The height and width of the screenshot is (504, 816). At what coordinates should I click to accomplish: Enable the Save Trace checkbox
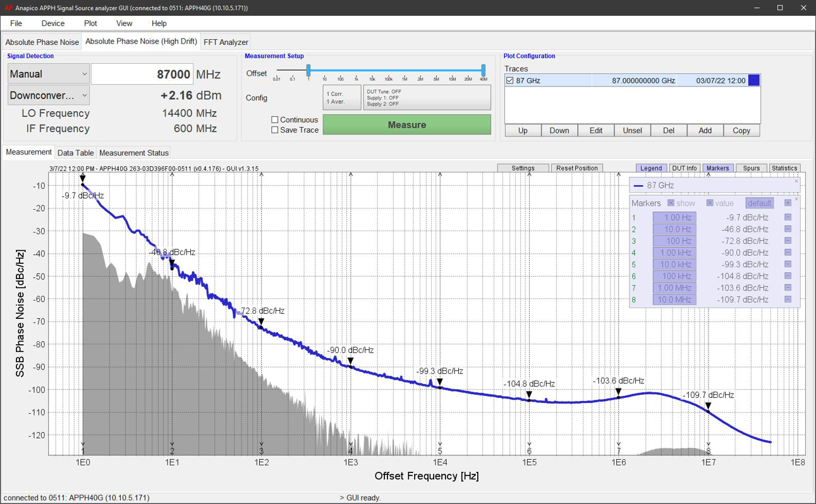(274, 130)
